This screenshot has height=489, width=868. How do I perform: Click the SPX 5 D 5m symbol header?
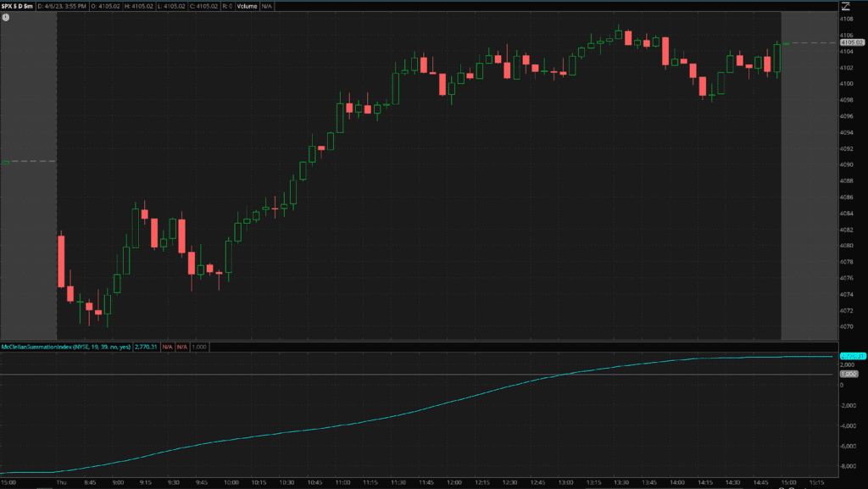[x=17, y=5]
